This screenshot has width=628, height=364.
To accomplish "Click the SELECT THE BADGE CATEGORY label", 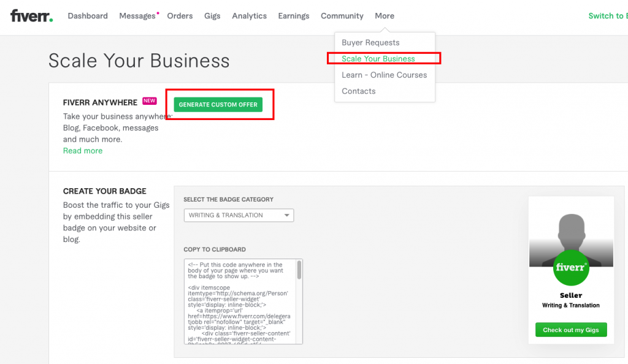I will tap(228, 199).
